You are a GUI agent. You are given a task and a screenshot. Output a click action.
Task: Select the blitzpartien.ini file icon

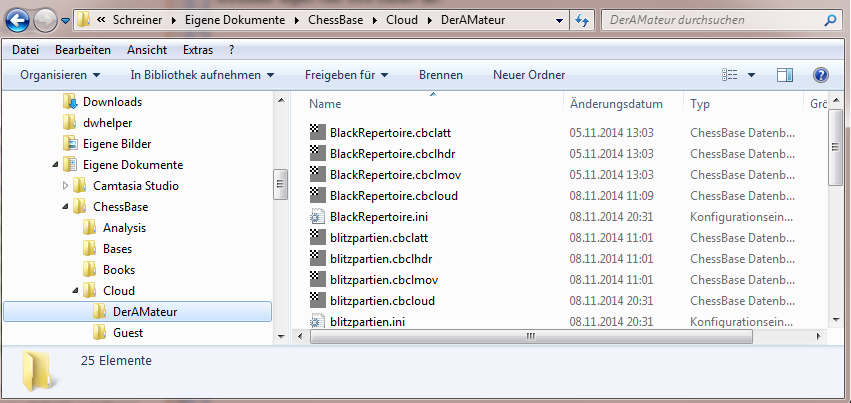click(316, 322)
